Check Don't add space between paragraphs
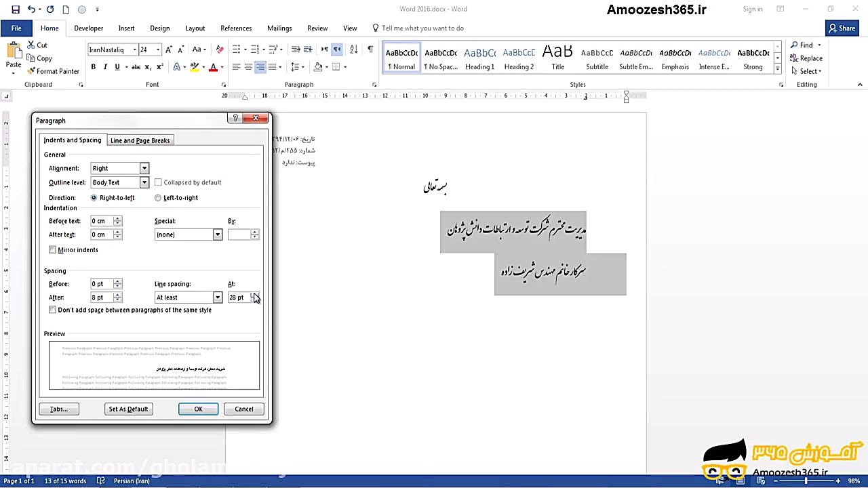 pyautogui.click(x=53, y=310)
